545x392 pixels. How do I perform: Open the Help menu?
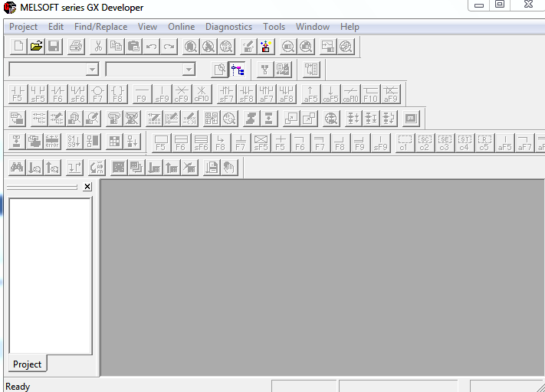pyautogui.click(x=350, y=27)
